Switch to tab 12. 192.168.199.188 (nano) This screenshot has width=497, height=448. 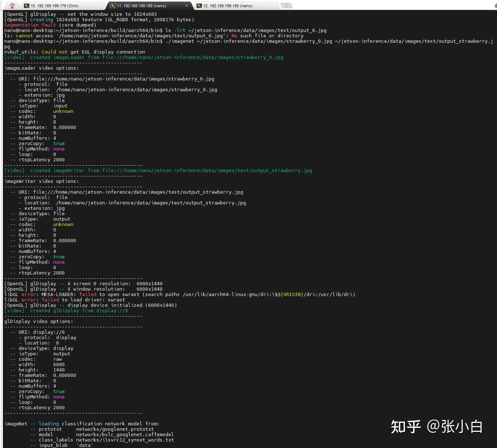(x=228, y=6)
